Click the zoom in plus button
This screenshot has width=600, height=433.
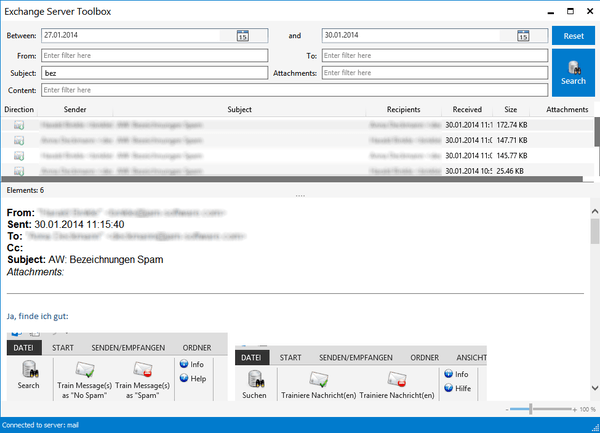click(x=574, y=410)
